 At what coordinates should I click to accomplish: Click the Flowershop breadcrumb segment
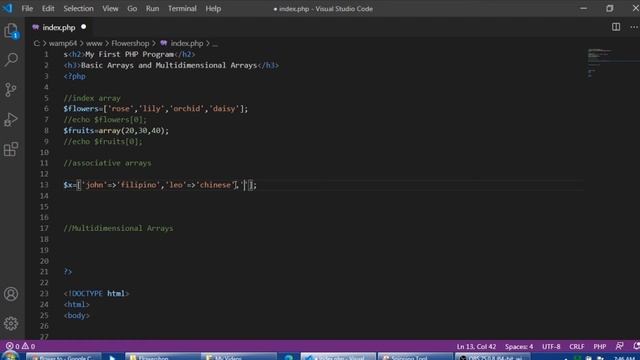point(130,43)
